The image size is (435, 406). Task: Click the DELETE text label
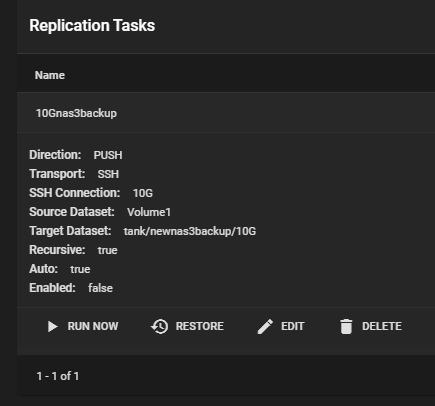382,326
